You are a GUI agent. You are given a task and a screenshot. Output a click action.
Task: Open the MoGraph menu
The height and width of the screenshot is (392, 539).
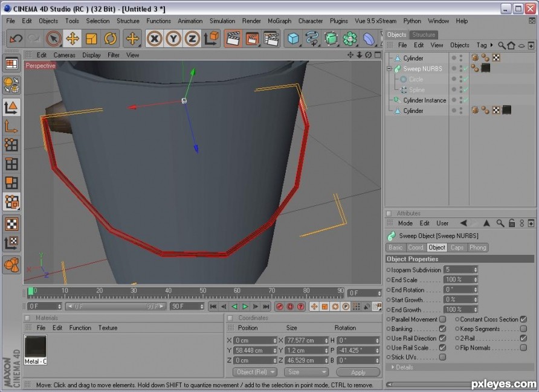279,21
